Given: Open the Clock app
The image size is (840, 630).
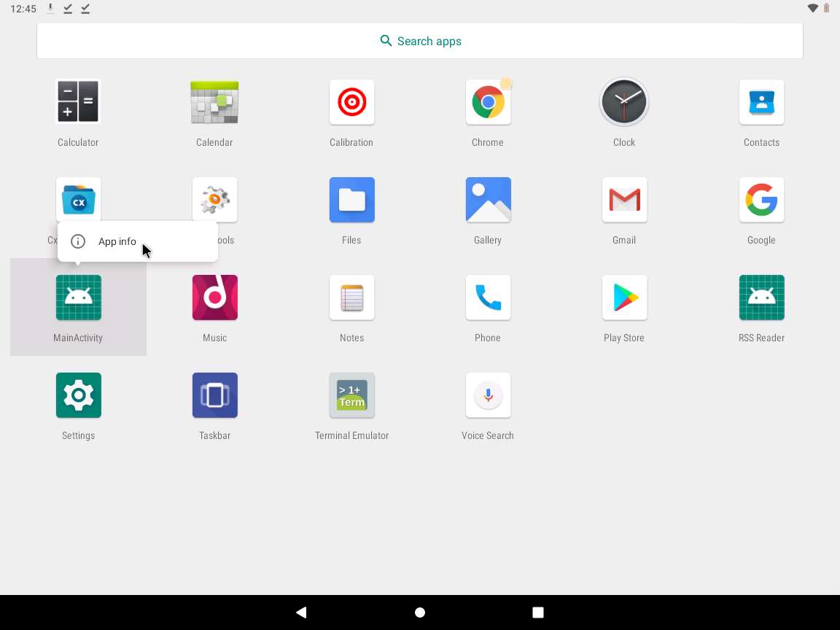Looking at the screenshot, I should [x=624, y=102].
